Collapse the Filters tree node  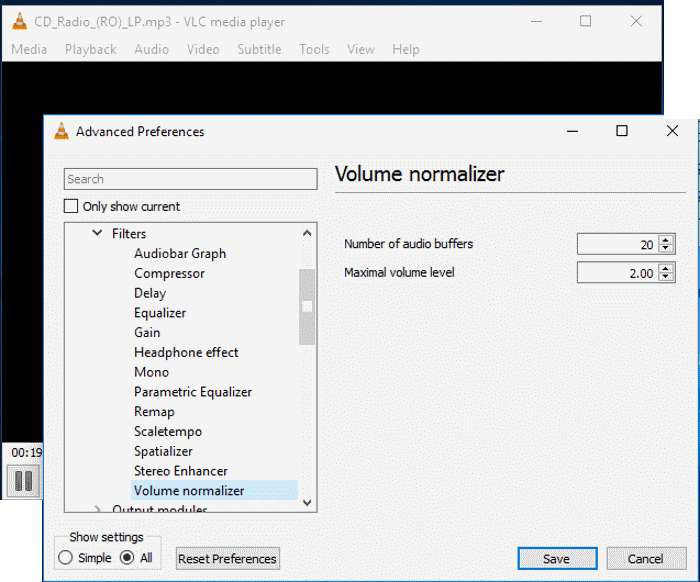coord(97,233)
